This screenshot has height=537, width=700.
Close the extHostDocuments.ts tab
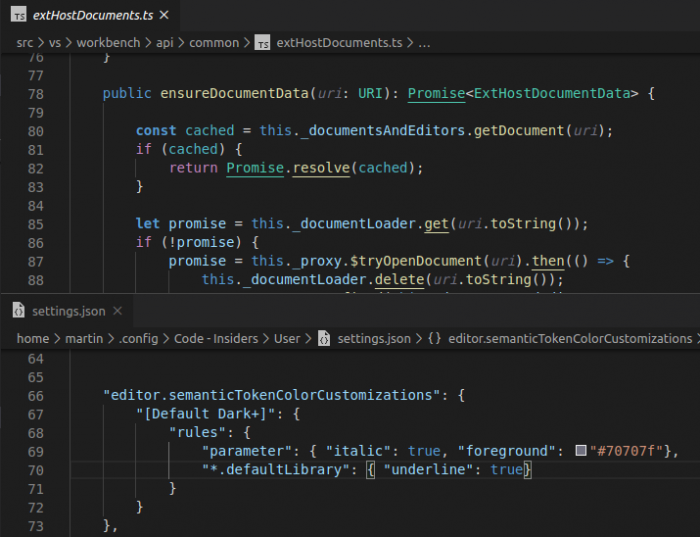pos(165,16)
